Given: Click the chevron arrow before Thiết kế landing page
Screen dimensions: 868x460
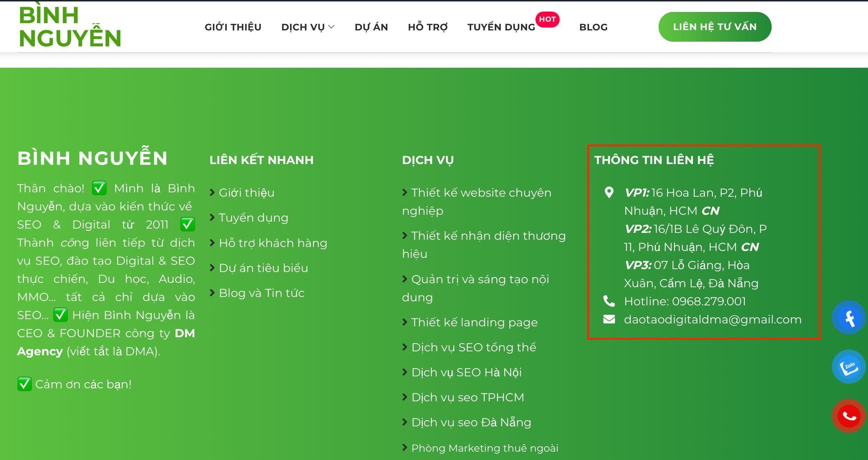Looking at the screenshot, I should [x=405, y=322].
